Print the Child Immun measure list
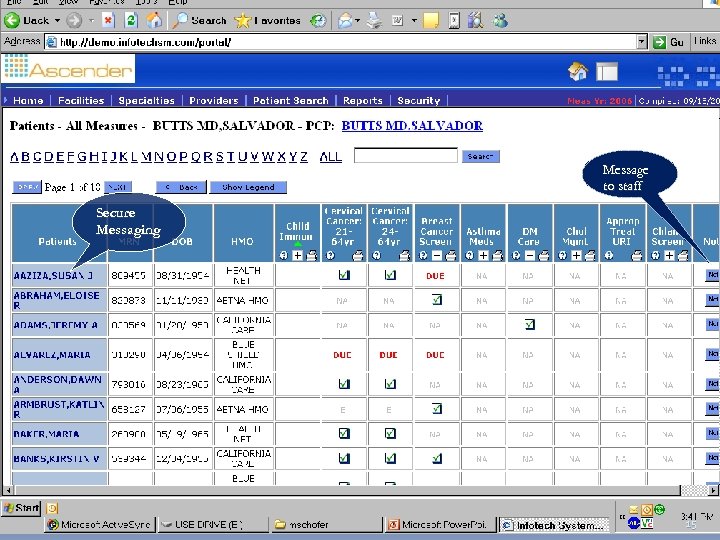 [x=312, y=256]
